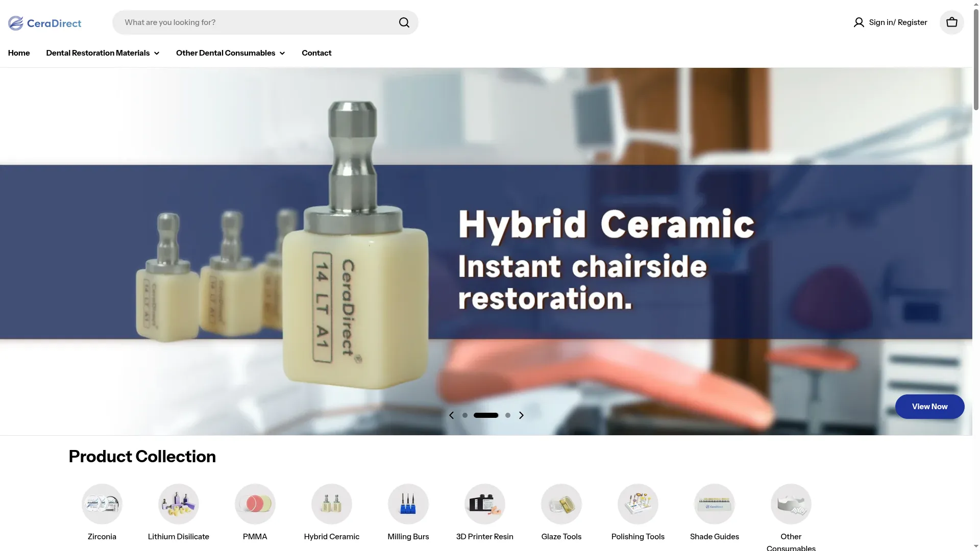Click the View Now button
The height and width of the screenshot is (551, 980).
929,407
